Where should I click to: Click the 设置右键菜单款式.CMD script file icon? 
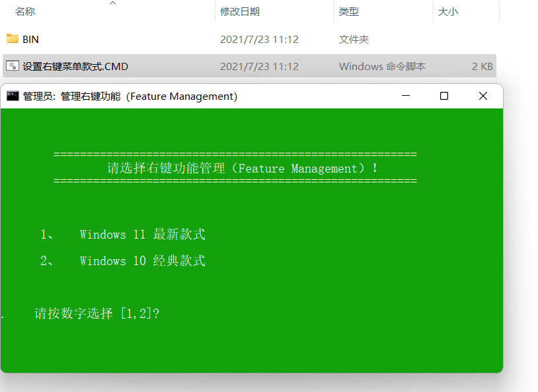13,66
